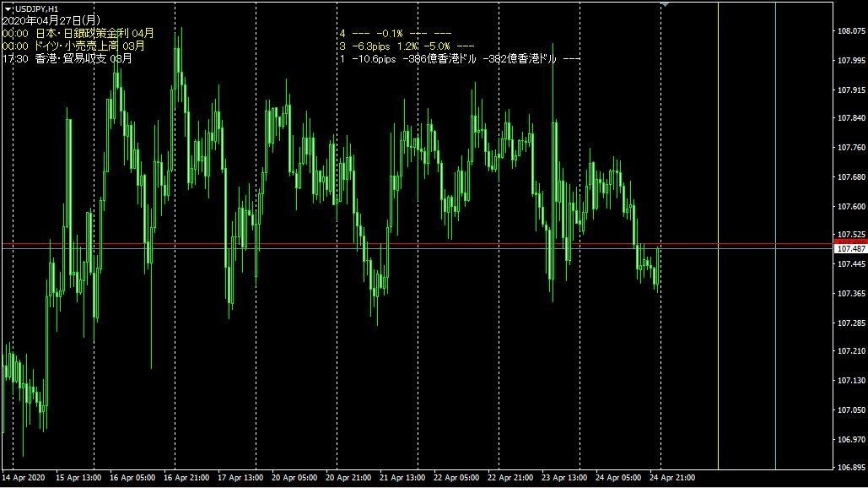The height and width of the screenshot is (488, 868).
Task: Click the 14 Apr 2020 time label
Action: (x=24, y=478)
